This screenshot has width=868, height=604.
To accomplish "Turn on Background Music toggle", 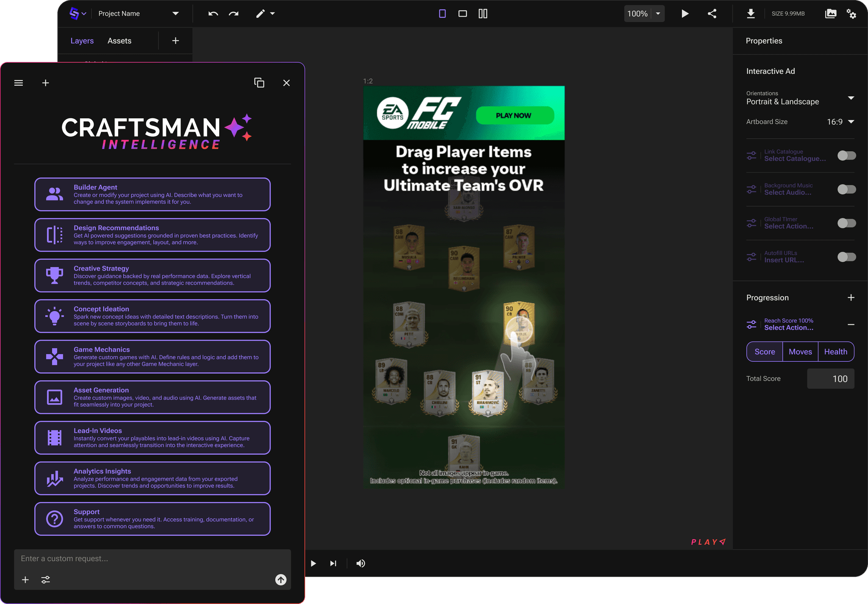I will coord(846,189).
